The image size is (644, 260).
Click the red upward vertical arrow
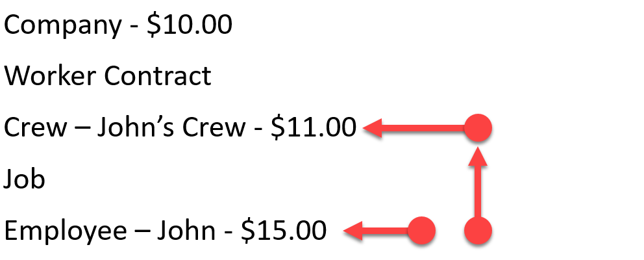pyautogui.click(x=478, y=183)
